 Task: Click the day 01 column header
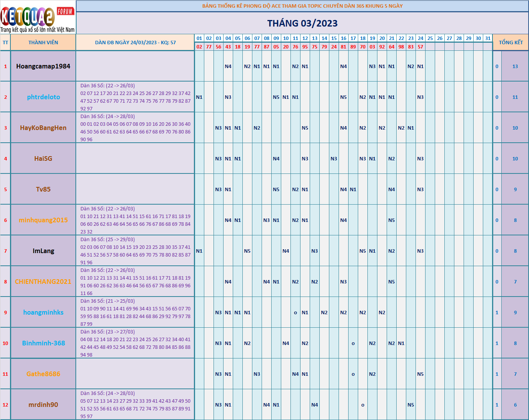(x=199, y=38)
